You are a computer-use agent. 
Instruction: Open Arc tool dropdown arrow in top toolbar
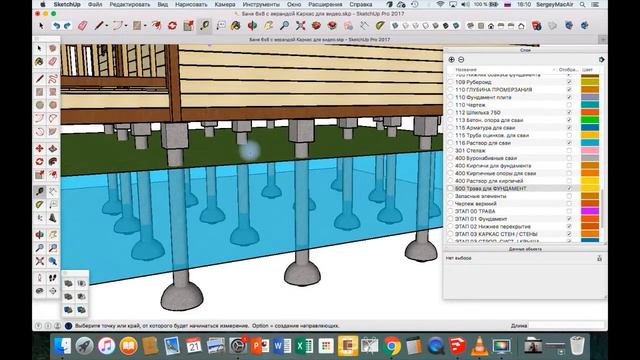[x=126, y=26]
